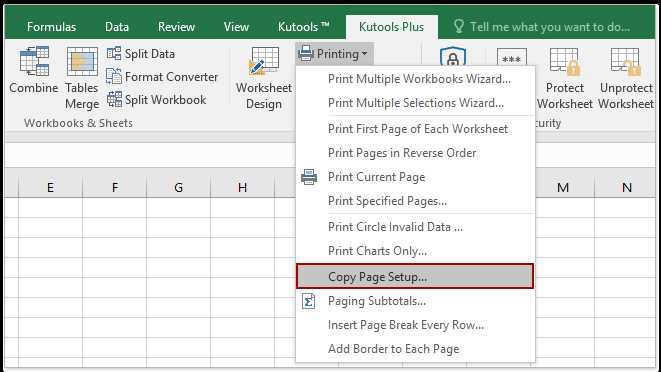The image size is (661, 372).
Task: Open the View ribbon tab
Action: click(x=236, y=27)
